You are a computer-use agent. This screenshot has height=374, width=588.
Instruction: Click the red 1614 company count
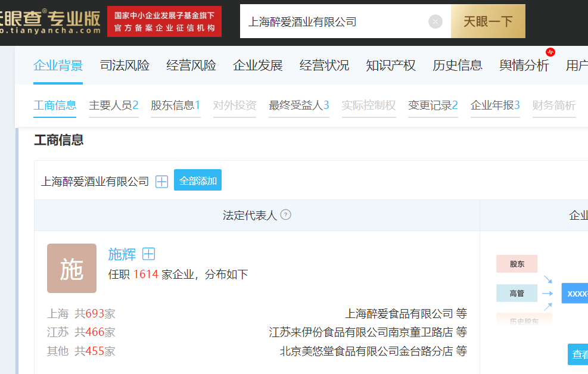146,275
